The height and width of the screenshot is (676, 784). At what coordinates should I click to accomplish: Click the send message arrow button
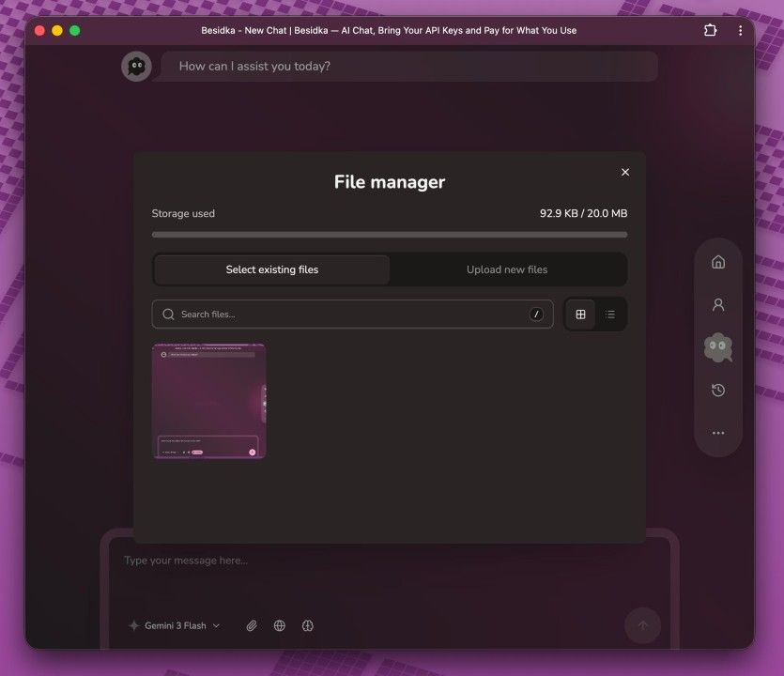tap(642, 625)
